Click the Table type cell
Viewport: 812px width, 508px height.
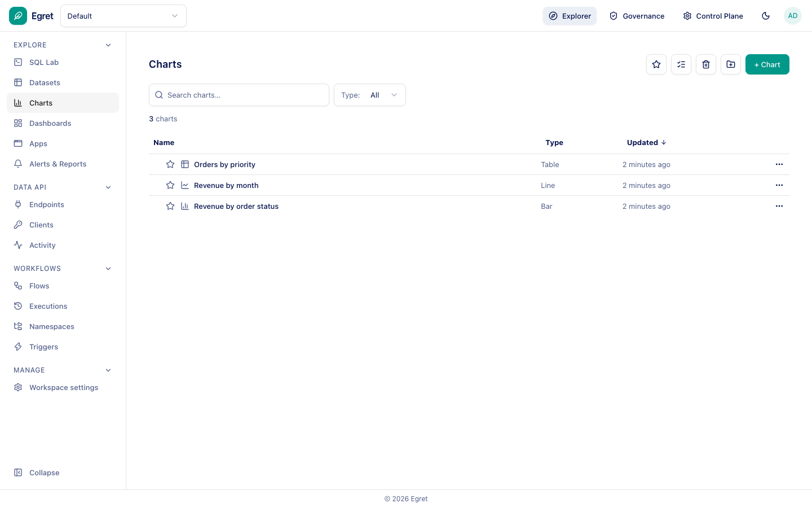click(x=550, y=164)
